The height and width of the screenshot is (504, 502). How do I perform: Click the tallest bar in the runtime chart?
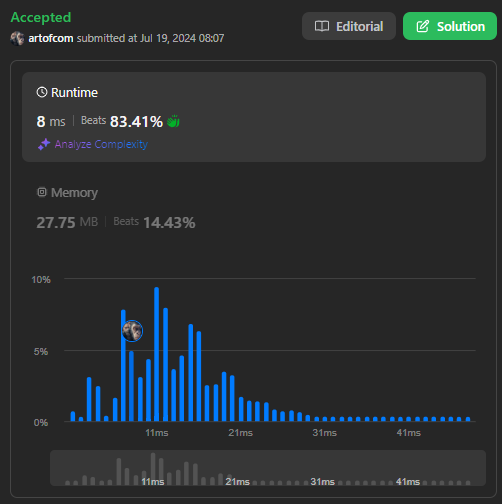pos(156,354)
